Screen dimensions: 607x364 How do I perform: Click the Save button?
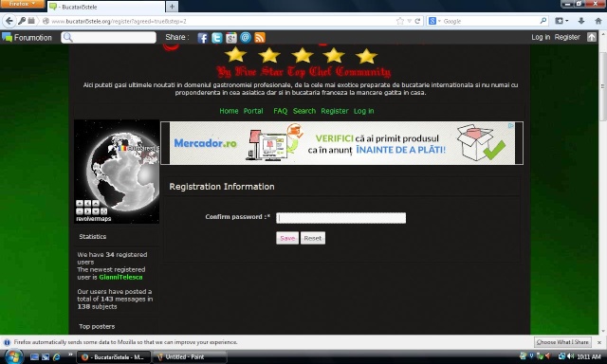pyautogui.click(x=287, y=238)
